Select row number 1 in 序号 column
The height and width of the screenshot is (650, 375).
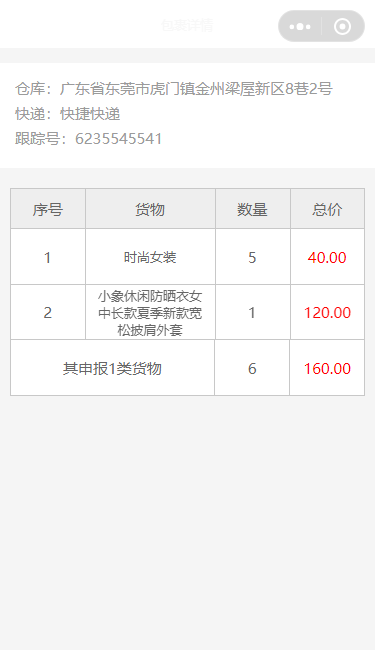click(48, 257)
